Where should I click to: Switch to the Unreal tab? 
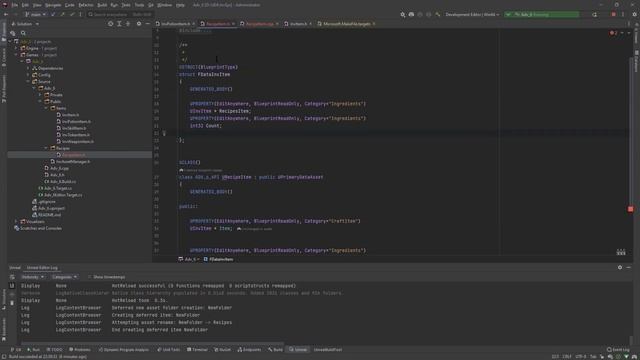pos(15,268)
